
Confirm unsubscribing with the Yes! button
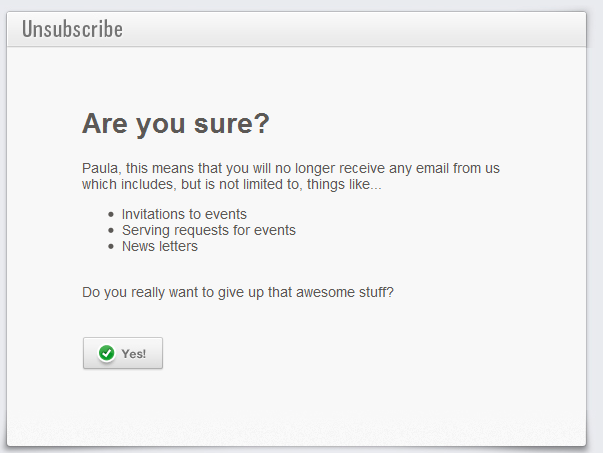coord(123,353)
